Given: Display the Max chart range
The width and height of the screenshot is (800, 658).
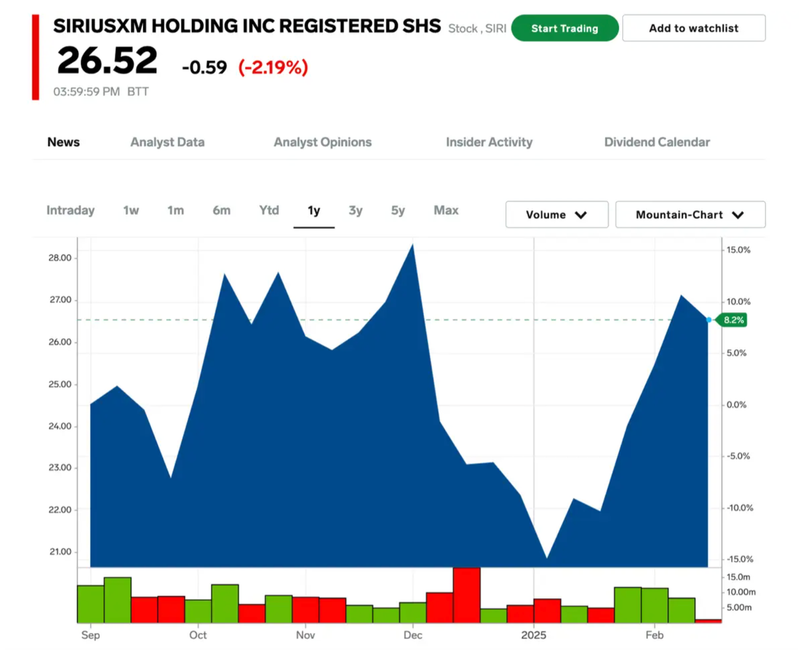Looking at the screenshot, I should [x=446, y=210].
